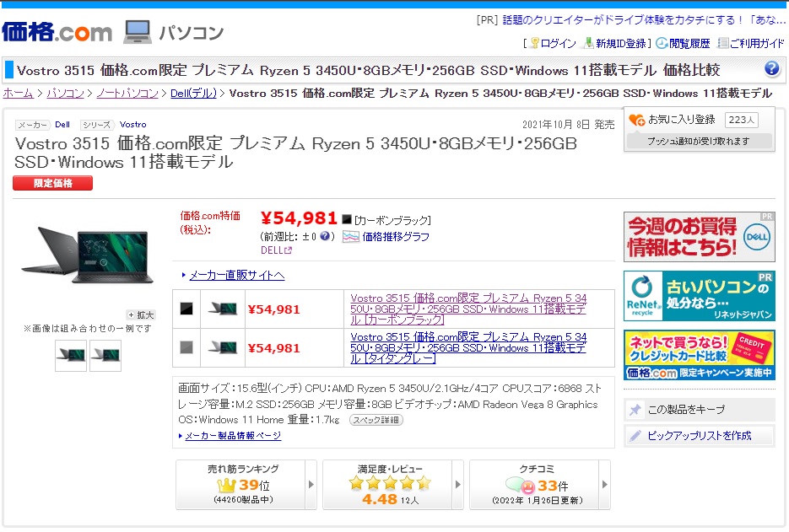Click the 価格.com site logo
This screenshot has width=789, height=532.
point(57,32)
